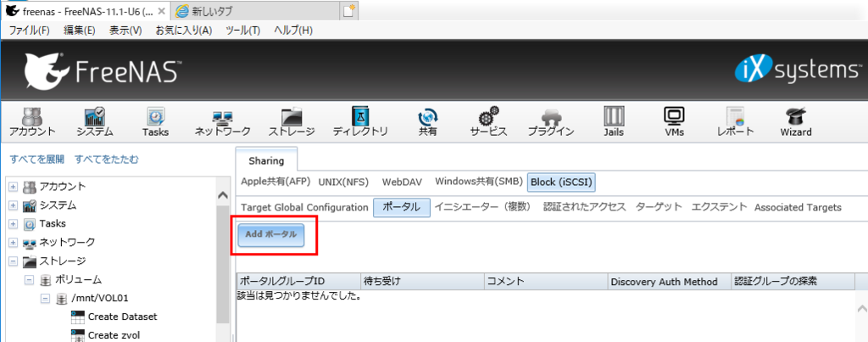Select システム in the tree
This screenshot has width=868, height=342.
58,205
